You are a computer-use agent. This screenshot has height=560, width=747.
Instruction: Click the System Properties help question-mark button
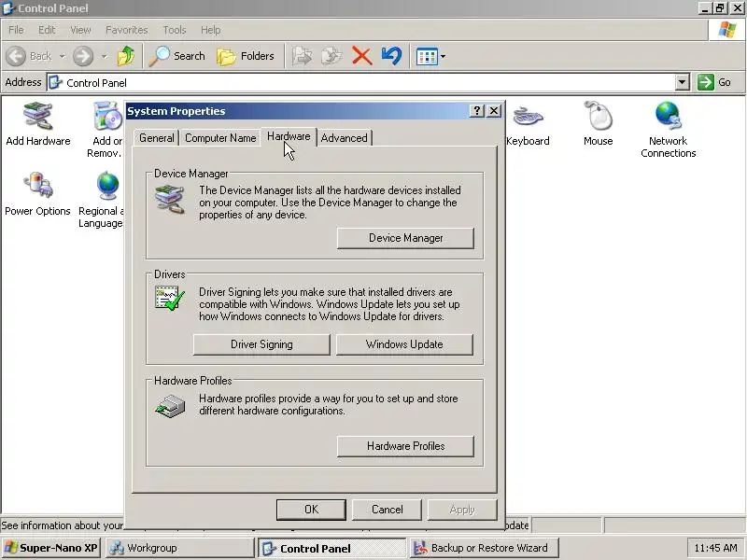[x=477, y=111]
